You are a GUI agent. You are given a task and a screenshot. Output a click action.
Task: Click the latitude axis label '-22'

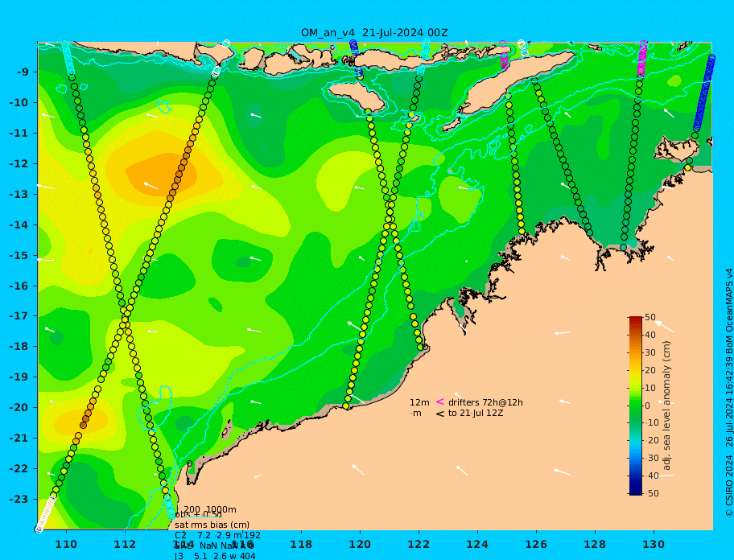(19, 469)
